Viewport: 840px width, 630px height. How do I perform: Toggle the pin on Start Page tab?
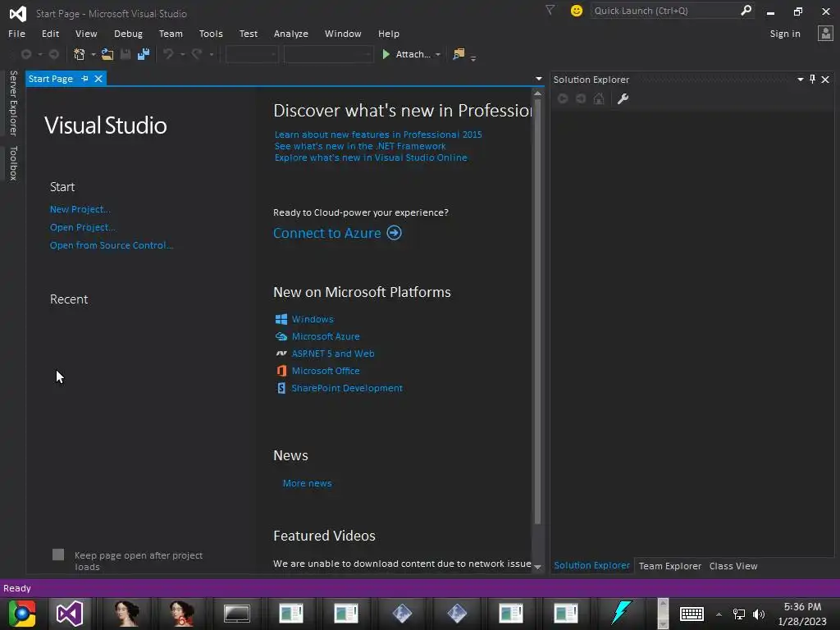click(84, 79)
